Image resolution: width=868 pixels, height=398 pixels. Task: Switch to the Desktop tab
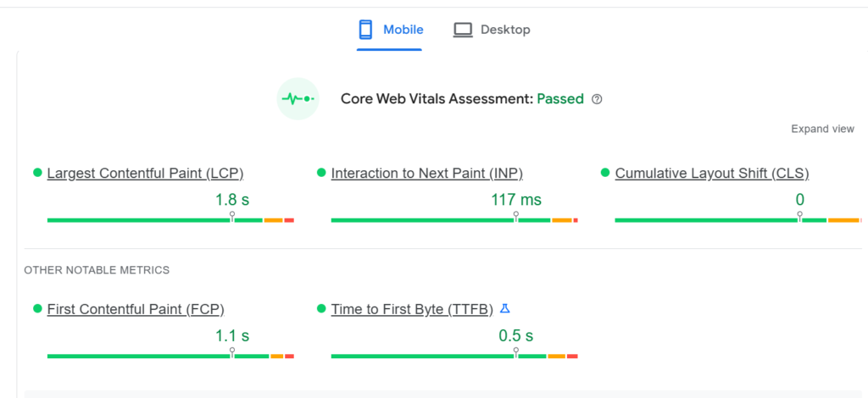(x=492, y=30)
